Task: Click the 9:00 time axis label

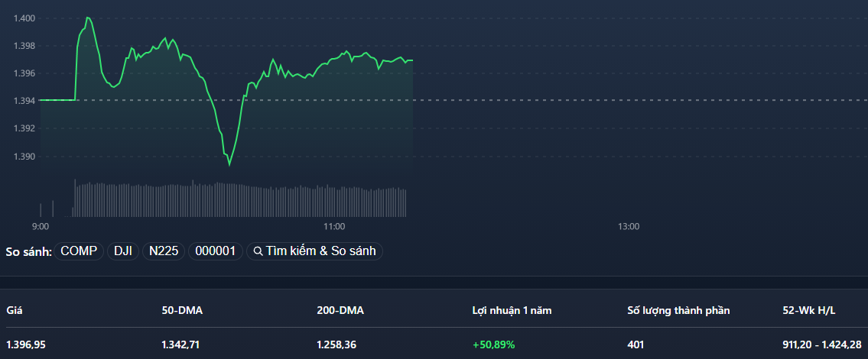Action: (x=41, y=227)
